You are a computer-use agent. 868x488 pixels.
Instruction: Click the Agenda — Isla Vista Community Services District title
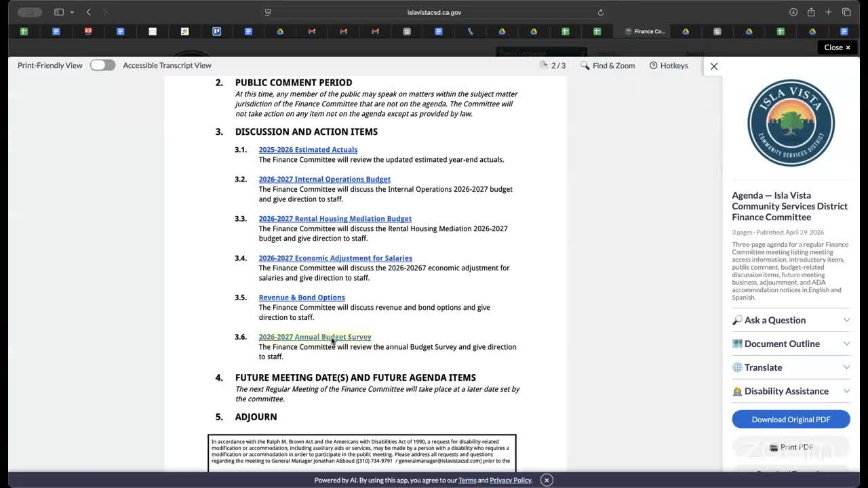click(789, 206)
